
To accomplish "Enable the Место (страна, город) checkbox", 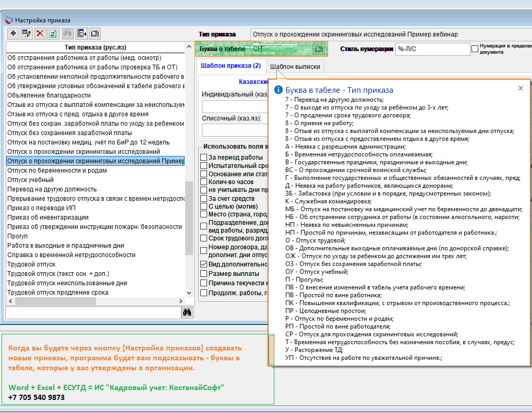I will (203, 214).
